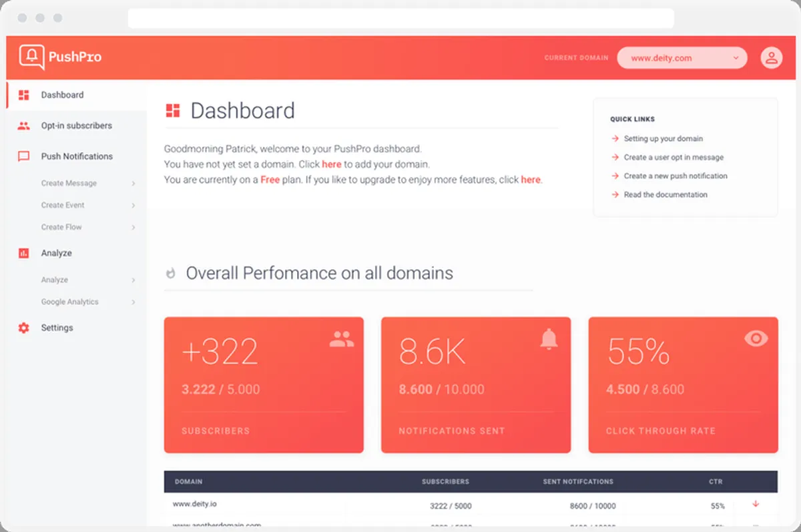Screen dimensions: 801x532
Task: Click the 55% CTR cell for www.deity.io
Action: click(718, 506)
